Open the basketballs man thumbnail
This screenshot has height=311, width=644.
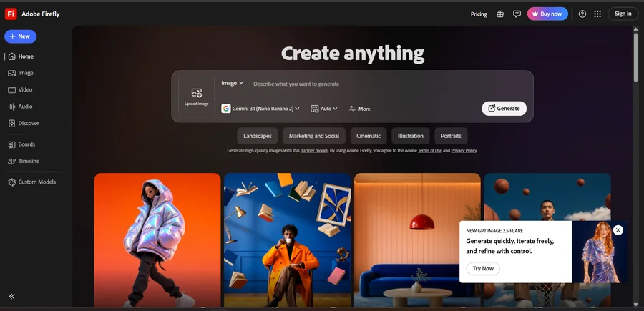547,197
